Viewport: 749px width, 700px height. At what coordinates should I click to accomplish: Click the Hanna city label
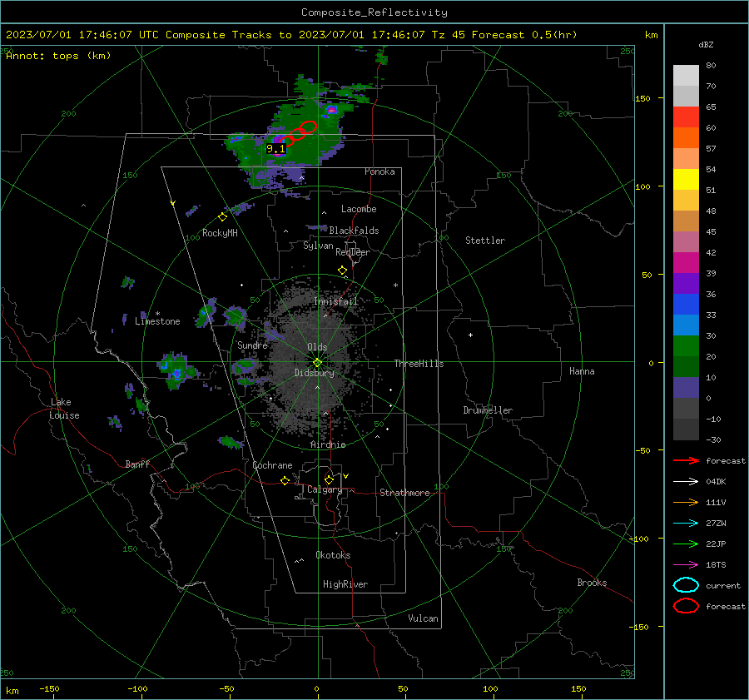[x=582, y=371]
